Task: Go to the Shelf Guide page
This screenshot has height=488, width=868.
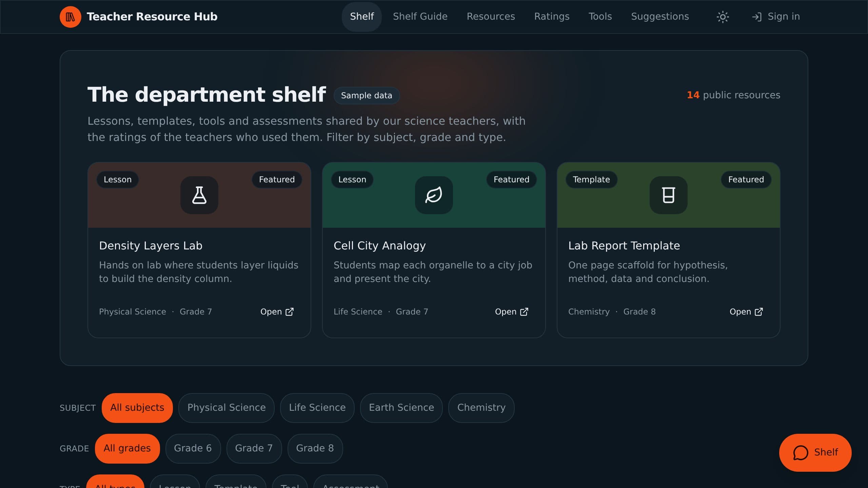Action: [x=420, y=17]
